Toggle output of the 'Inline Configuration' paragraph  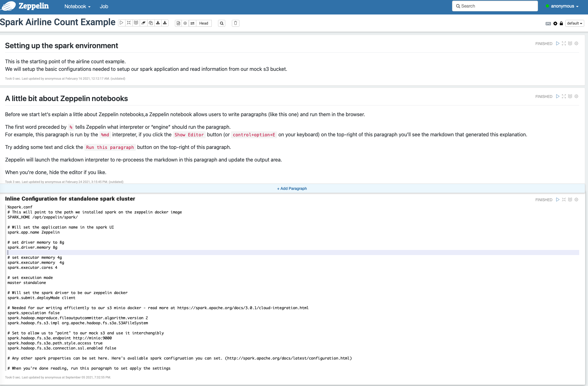click(570, 200)
